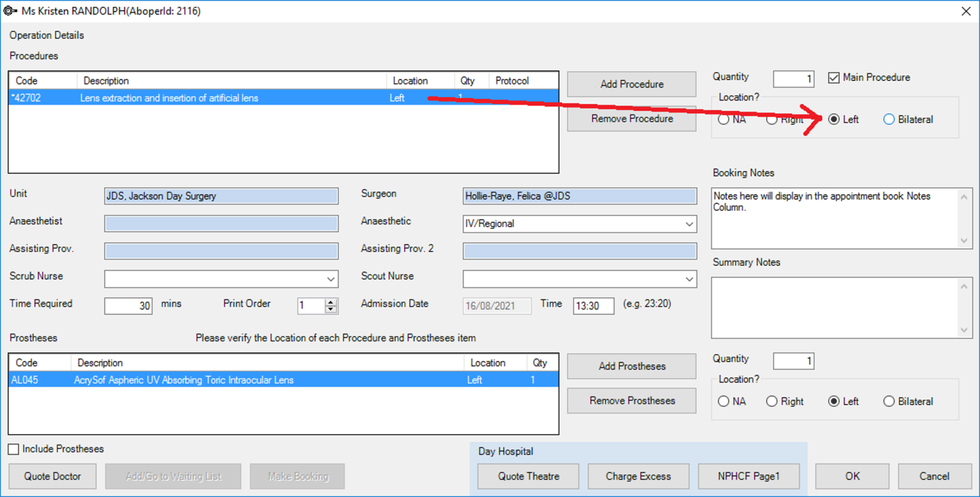Click the Surgeon field Hollie-Raye, Felica
This screenshot has width=980, height=497.
(580, 196)
